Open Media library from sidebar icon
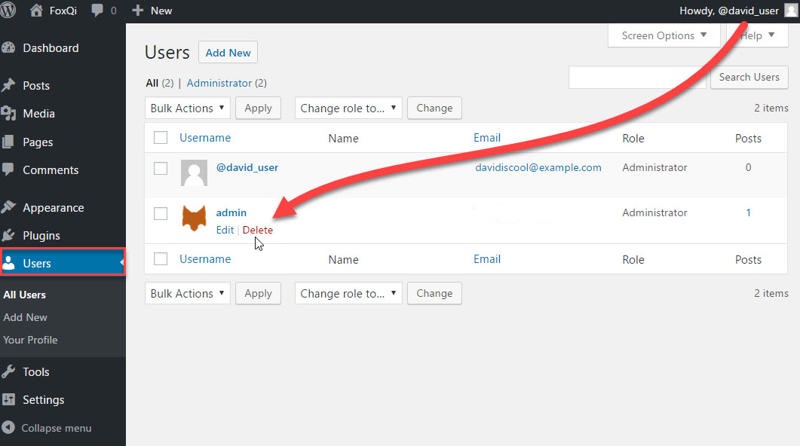Screen dimensions: 800x446 pyautogui.click(x=9, y=114)
